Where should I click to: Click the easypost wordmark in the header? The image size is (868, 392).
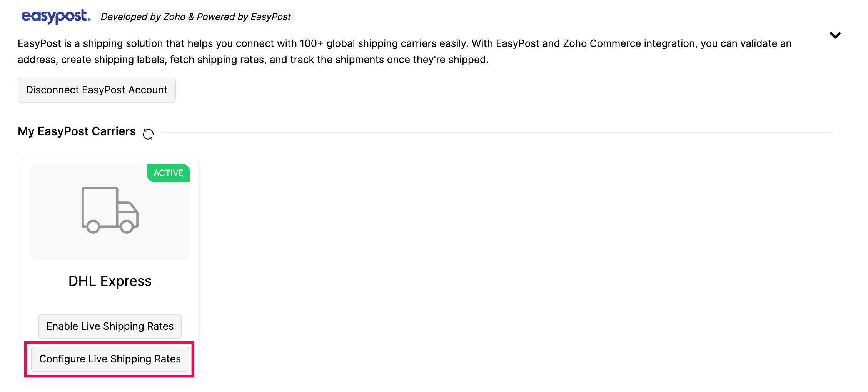tap(55, 16)
